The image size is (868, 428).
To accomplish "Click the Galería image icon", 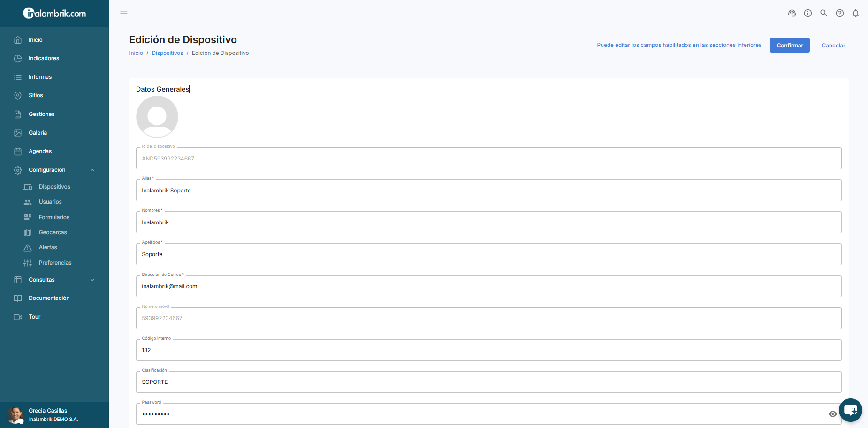I will (18, 133).
